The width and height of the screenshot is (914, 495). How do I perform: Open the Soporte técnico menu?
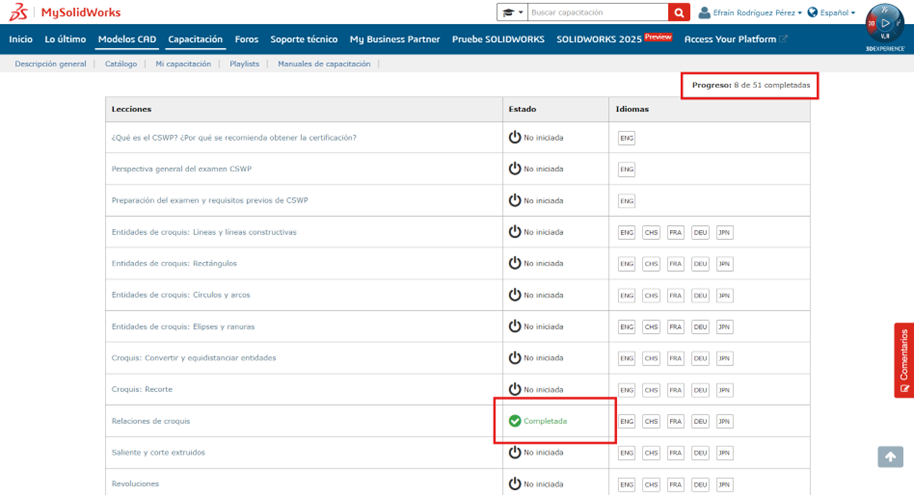(x=304, y=39)
